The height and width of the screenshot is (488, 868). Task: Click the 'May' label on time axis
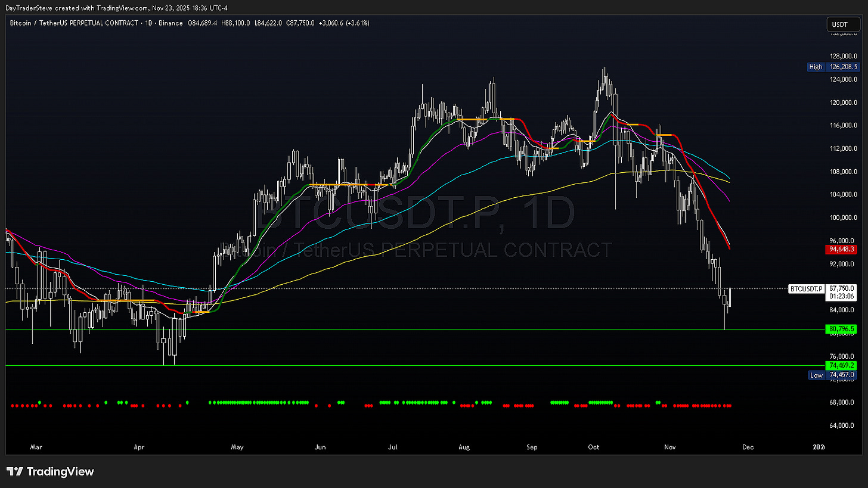click(x=237, y=446)
